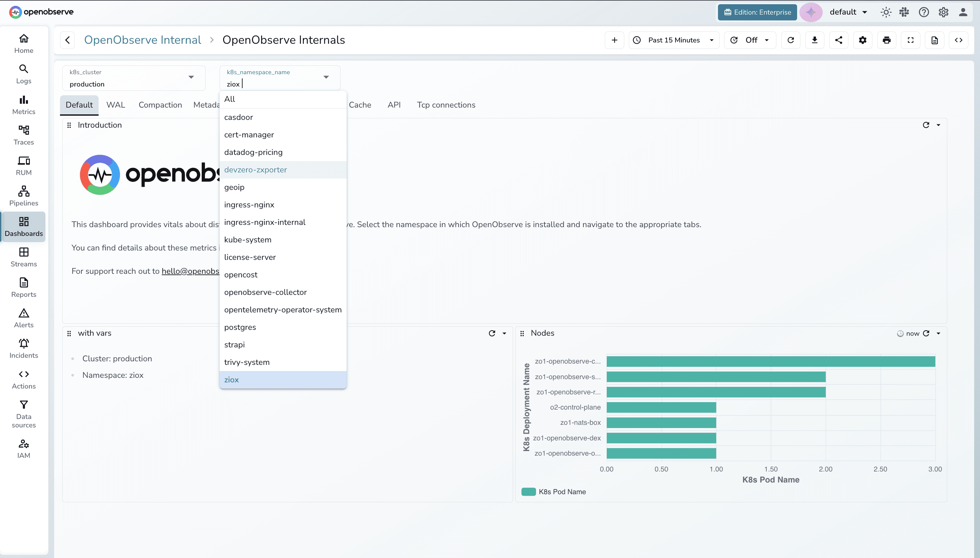Click the K8s Pod Name legend swatch

[x=528, y=492]
